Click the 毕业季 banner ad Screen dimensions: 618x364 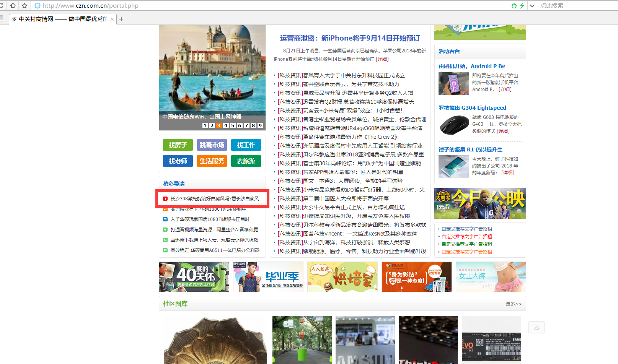[x=268, y=277]
